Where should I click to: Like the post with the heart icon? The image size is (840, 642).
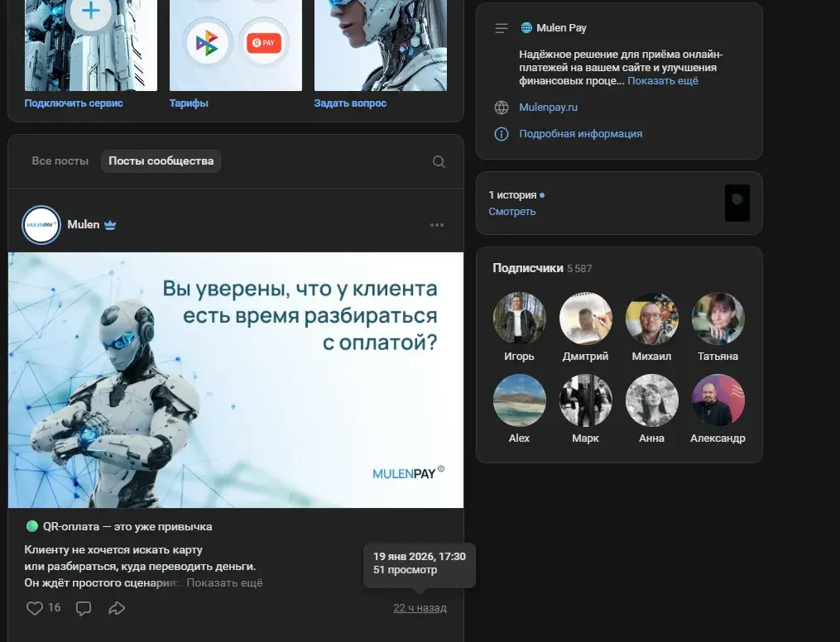(35, 608)
